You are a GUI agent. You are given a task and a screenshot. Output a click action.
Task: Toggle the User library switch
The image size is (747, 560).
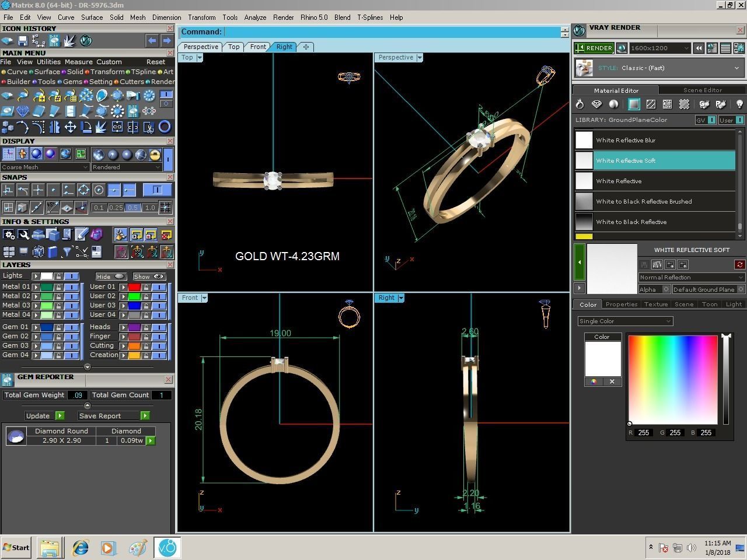(739, 120)
